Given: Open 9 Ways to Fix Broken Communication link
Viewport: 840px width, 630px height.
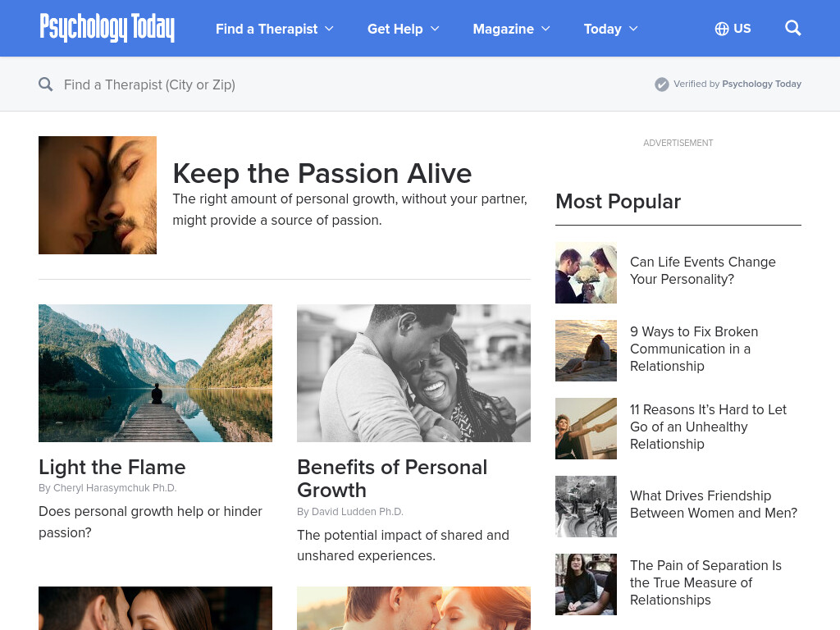Looking at the screenshot, I should [694, 349].
